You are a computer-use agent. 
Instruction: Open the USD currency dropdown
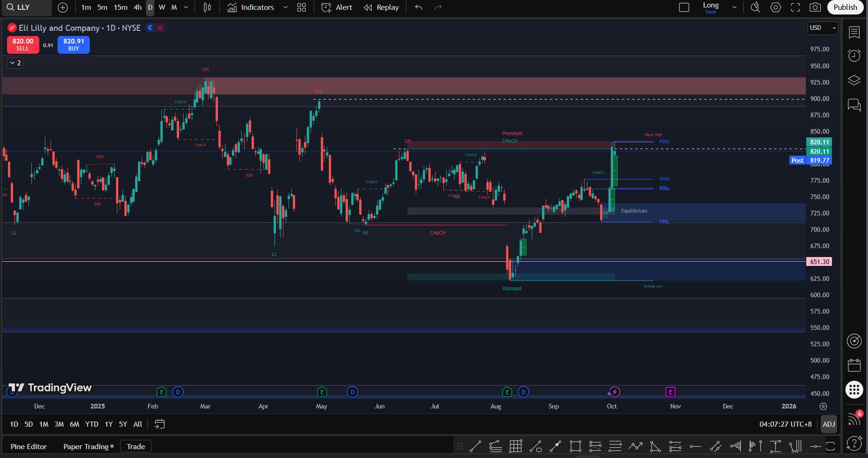[823, 28]
